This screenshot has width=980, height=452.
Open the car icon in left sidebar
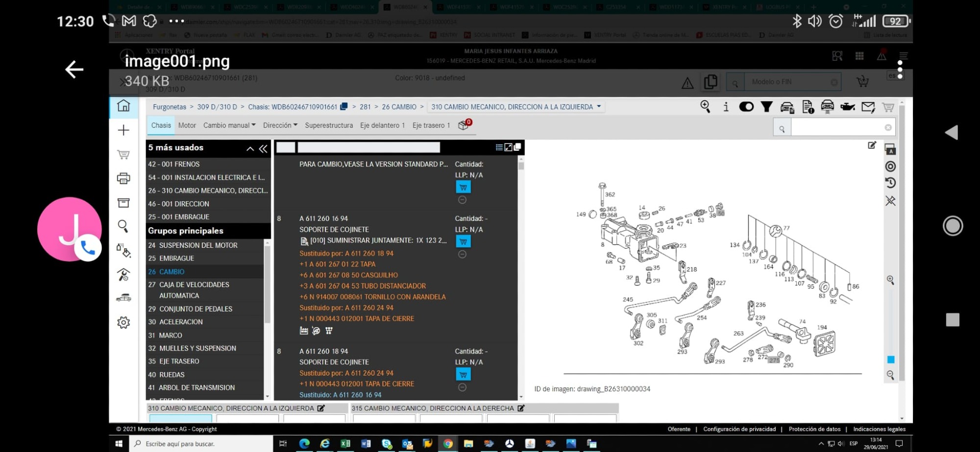[x=123, y=298]
